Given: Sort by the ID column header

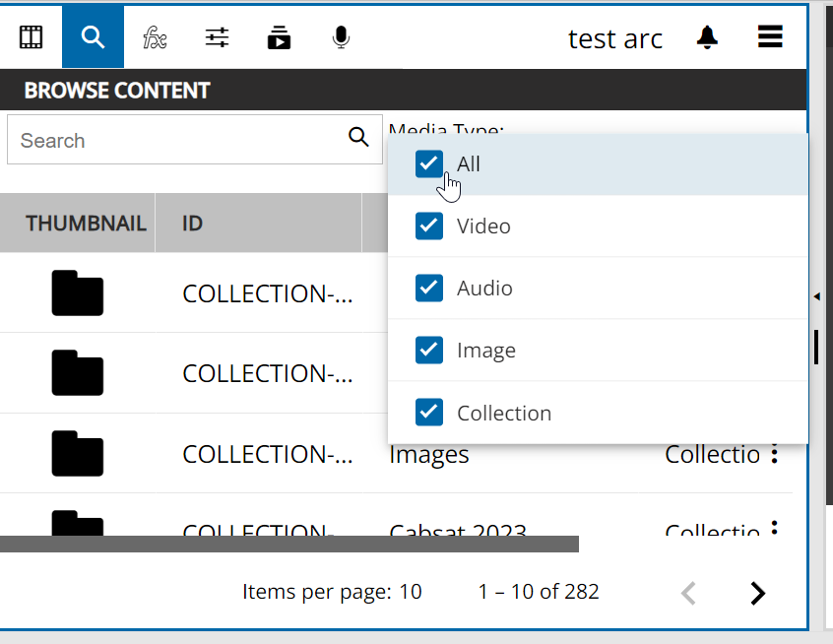Looking at the screenshot, I should (x=192, y=223).
